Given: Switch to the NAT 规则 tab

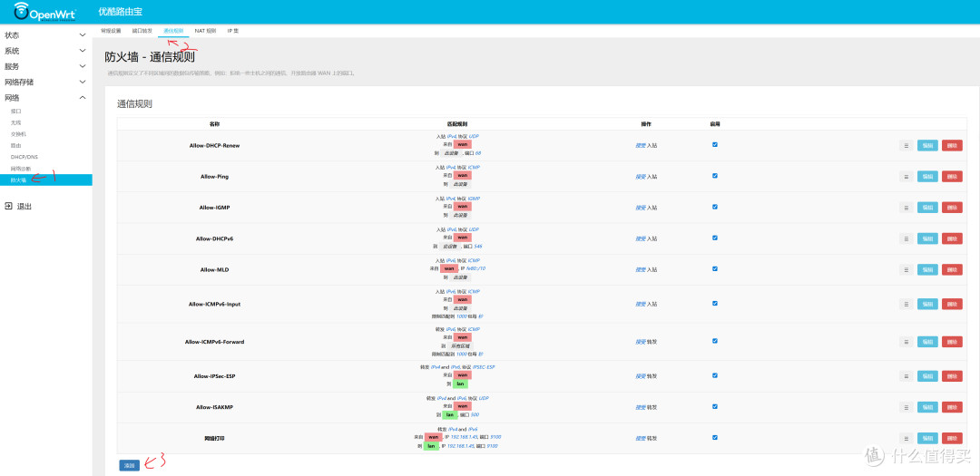Looking at the screenshot, I should [205, 31].
